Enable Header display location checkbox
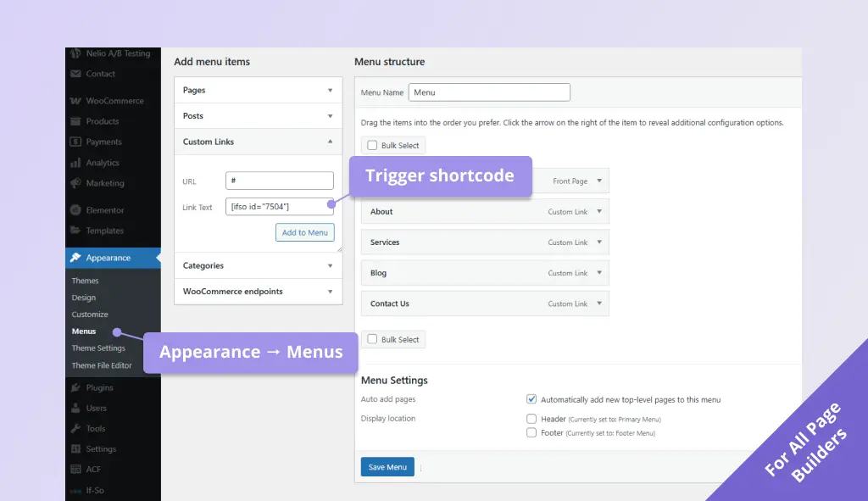868x501 pixels. tap(531, 419)
